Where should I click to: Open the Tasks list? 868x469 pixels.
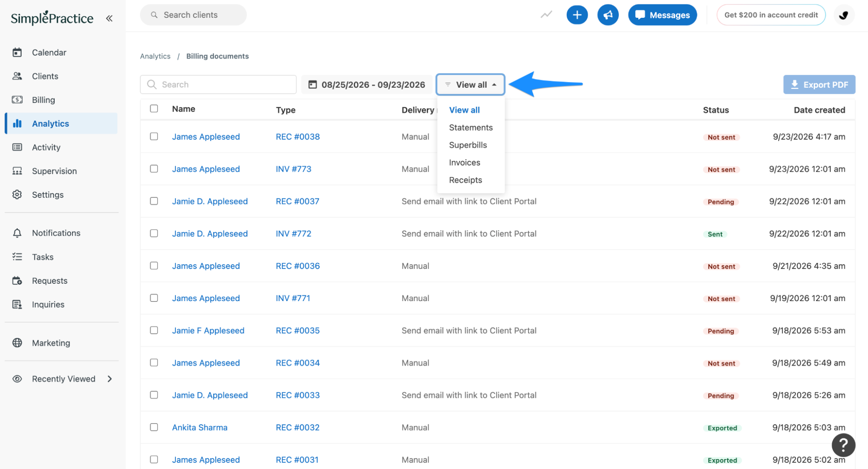click(43, 257)
